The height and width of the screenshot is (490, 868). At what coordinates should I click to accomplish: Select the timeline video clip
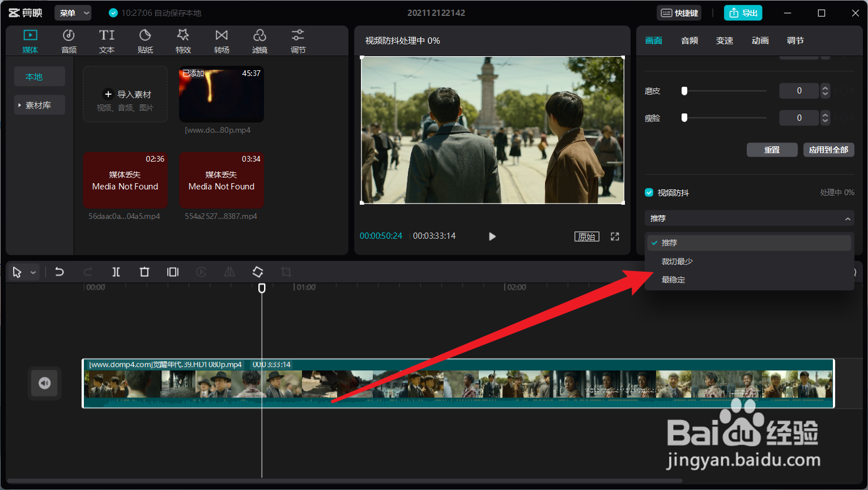pos(458,383)
